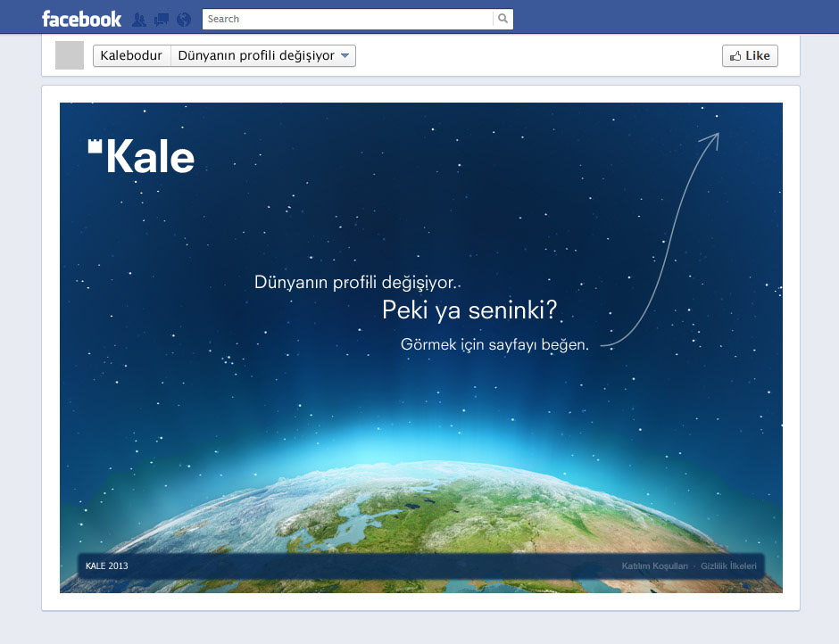This screenshot has height=644, width=839.
Task: Click the Görmek için sayfayı beğen text
Action: pos(495,344)
